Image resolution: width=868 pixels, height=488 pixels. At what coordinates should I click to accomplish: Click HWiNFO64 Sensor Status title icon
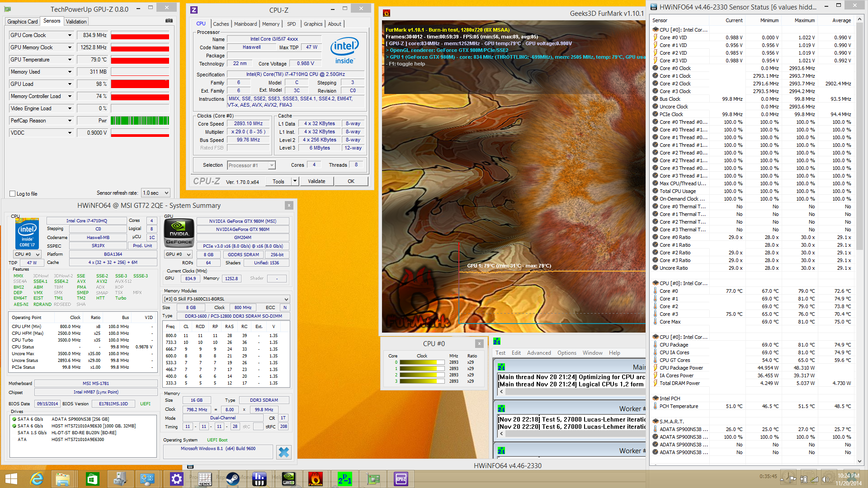[x=654, y=7]
